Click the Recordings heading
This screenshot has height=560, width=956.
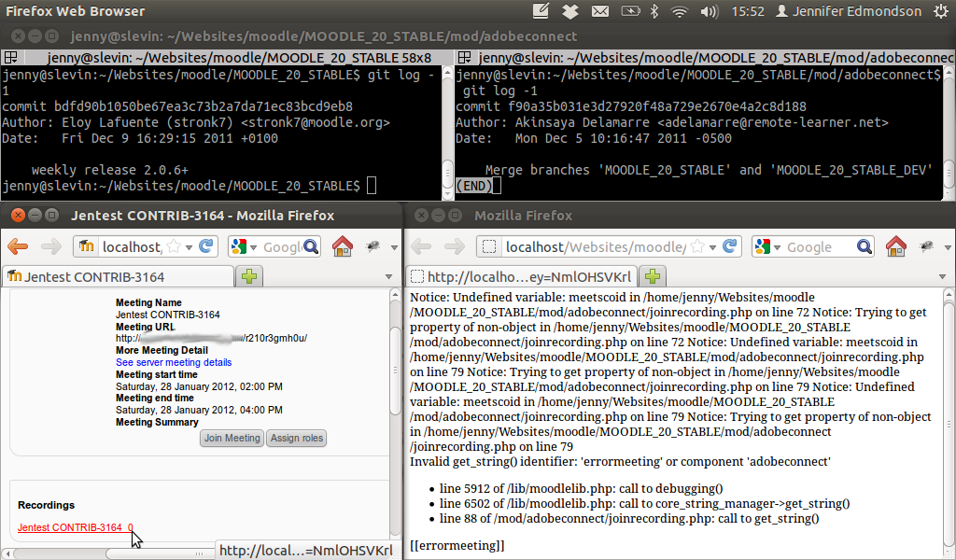click(47, 505)
